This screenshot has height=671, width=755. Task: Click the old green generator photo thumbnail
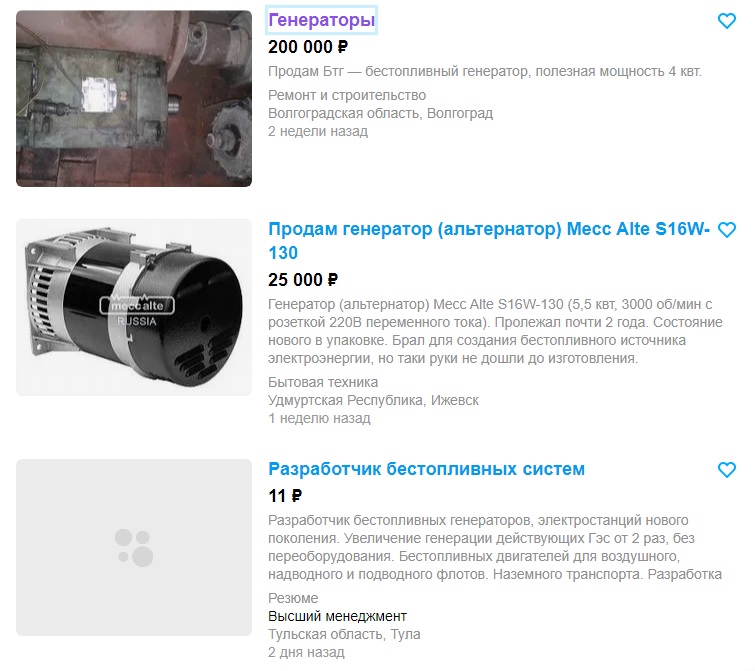(x=134, y=98)
